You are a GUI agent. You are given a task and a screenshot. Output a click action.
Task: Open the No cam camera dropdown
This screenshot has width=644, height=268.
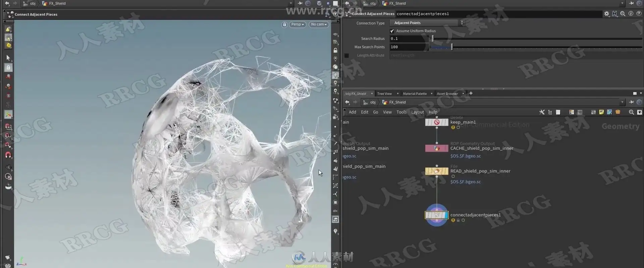point(319,24)
